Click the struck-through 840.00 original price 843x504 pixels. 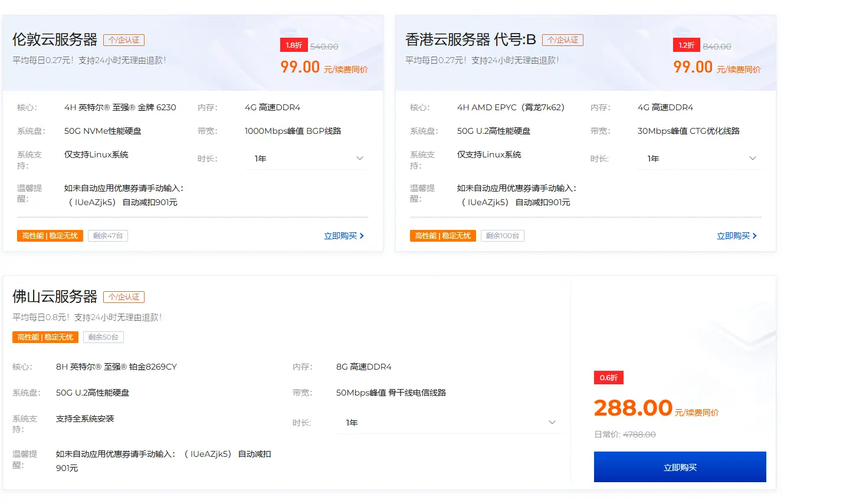tap(717, 47)
